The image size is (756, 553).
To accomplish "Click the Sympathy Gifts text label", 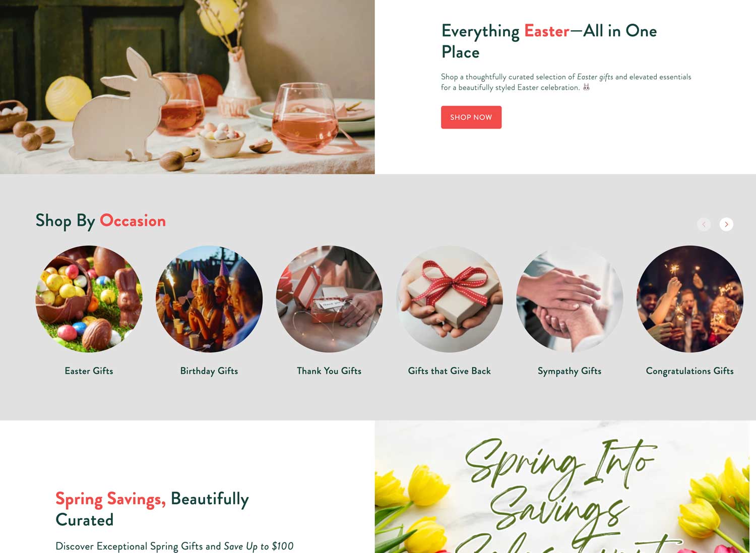I will [570, 371].
